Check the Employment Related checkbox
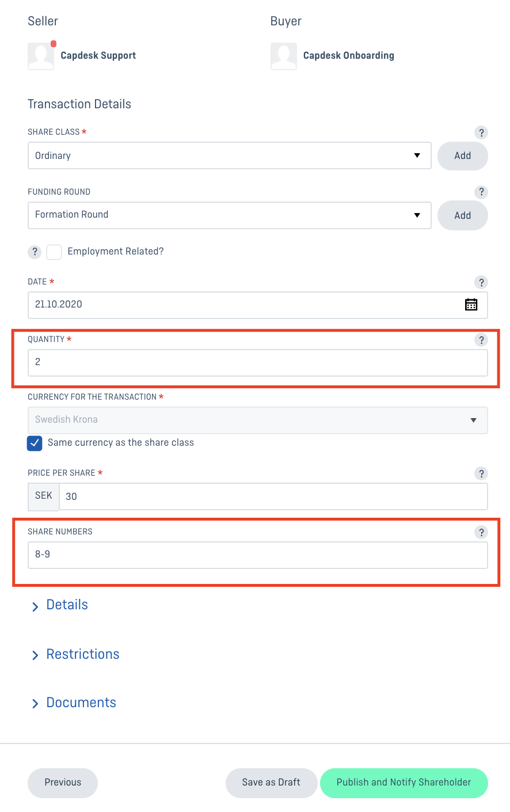Viewport: 510px width, 812px height. [54, 252]
